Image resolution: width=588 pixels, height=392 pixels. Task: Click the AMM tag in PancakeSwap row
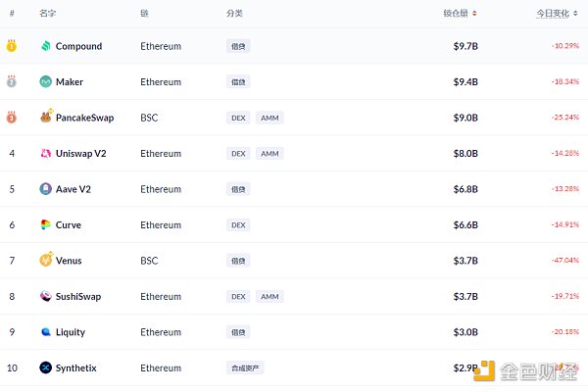tap(269, 118)
